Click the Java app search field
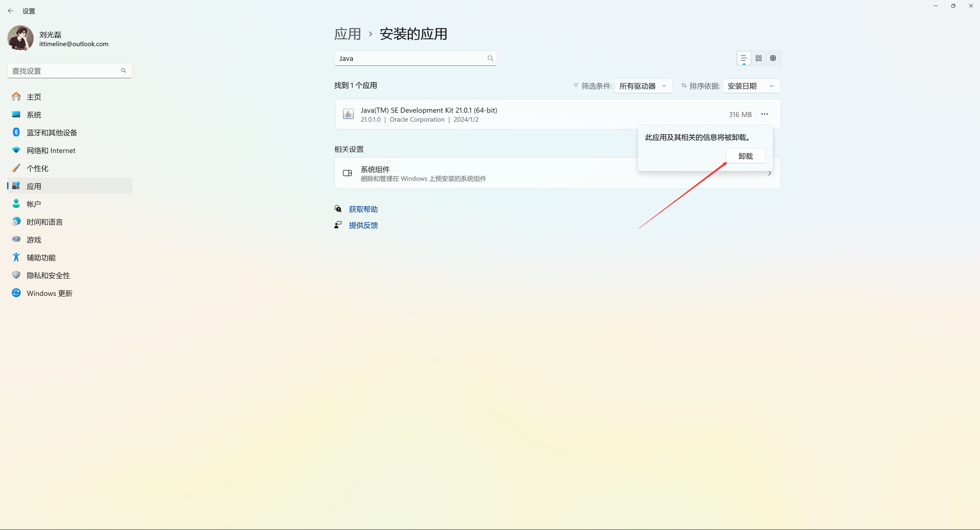This screenshot has width=980, height=530. [415, 58]
